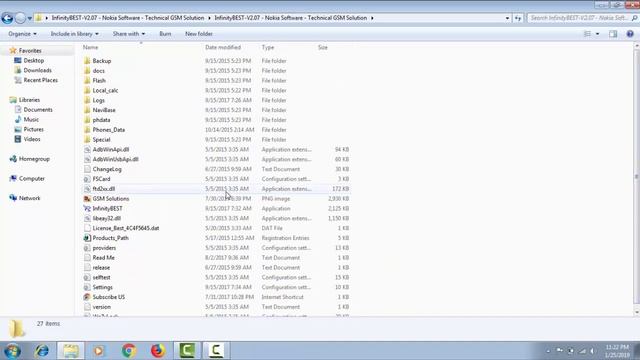Open the Organize dropdown menu
The width and height of the screenshot is (640, 360).
[x=22, y=34]
